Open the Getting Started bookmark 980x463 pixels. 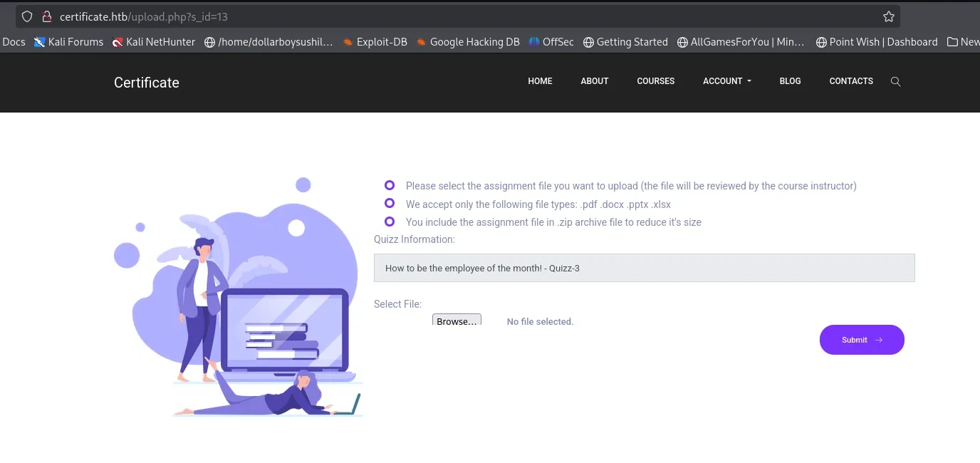coord(625,42)
